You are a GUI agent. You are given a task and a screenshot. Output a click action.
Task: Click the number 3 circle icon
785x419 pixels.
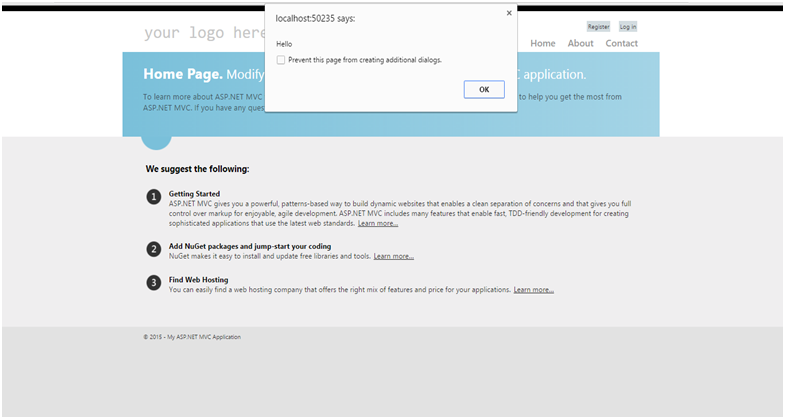coord(154,283)
